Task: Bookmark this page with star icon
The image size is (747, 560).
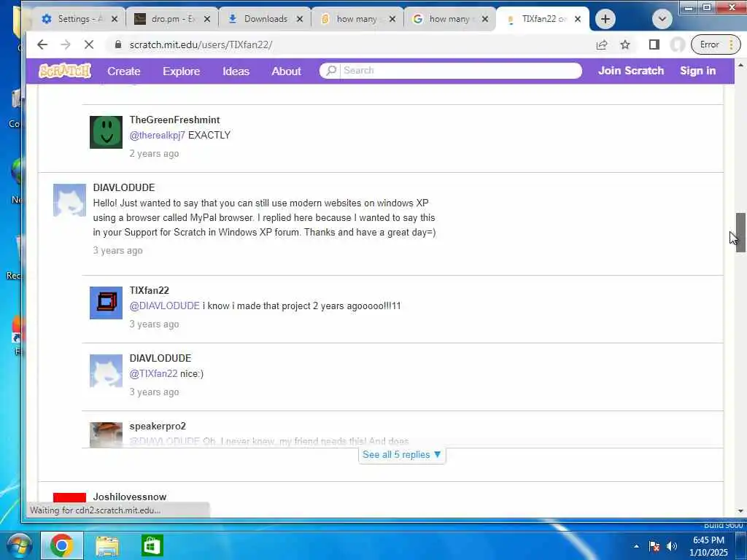Action: [x=625, y=44]
